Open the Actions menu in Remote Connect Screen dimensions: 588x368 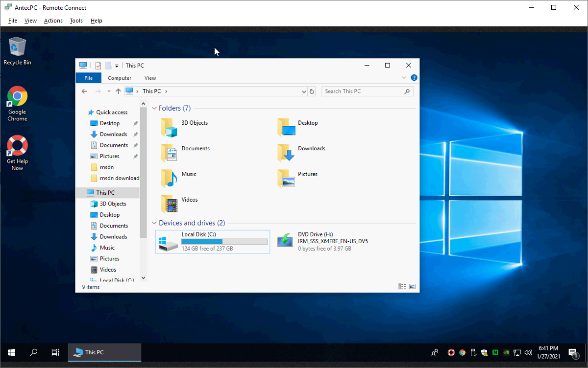[53, 21]
